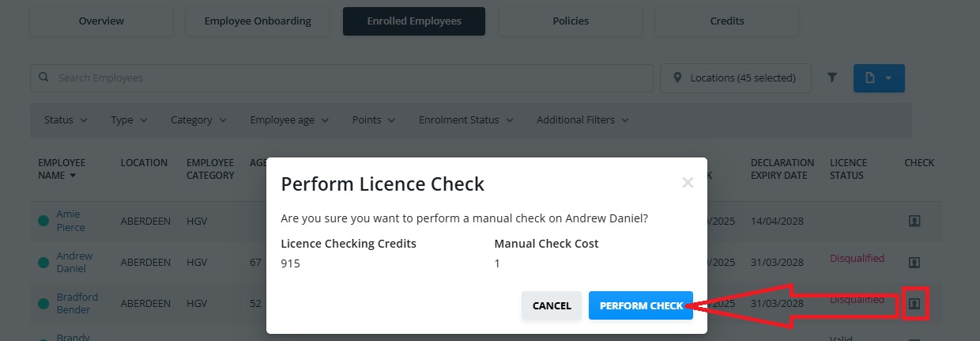Screen dimensions: 980x341
Task: Switch to the Policies tab
Action: (x=571, y=21)
